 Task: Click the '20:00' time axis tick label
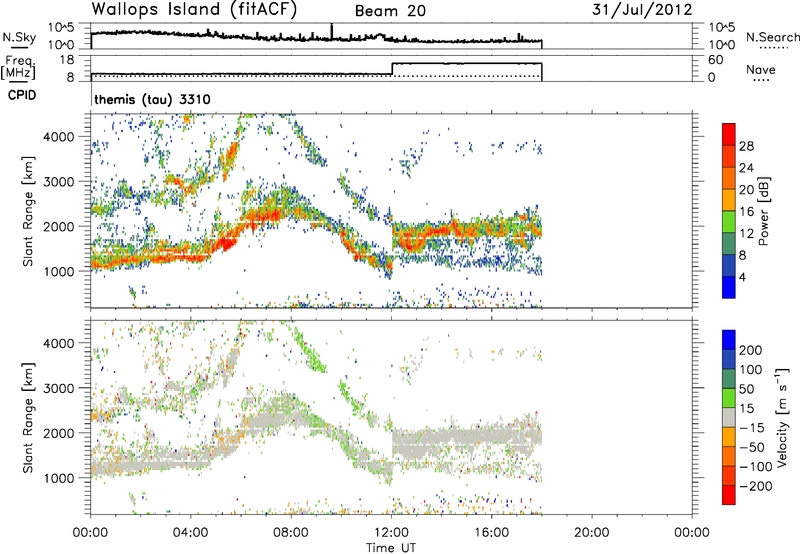[x=592, y=533]
